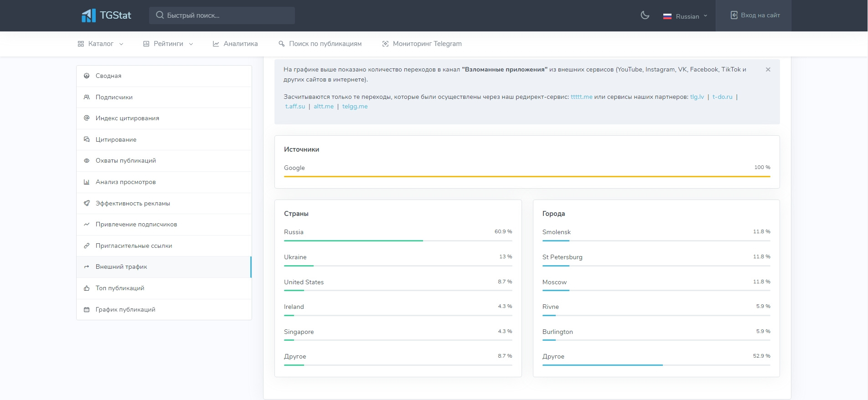The width and height of the screenshot is (868, 400).
Task: Focus the Быстрый поиск search field
Action: pyautogui.click(x=222, y=15)
